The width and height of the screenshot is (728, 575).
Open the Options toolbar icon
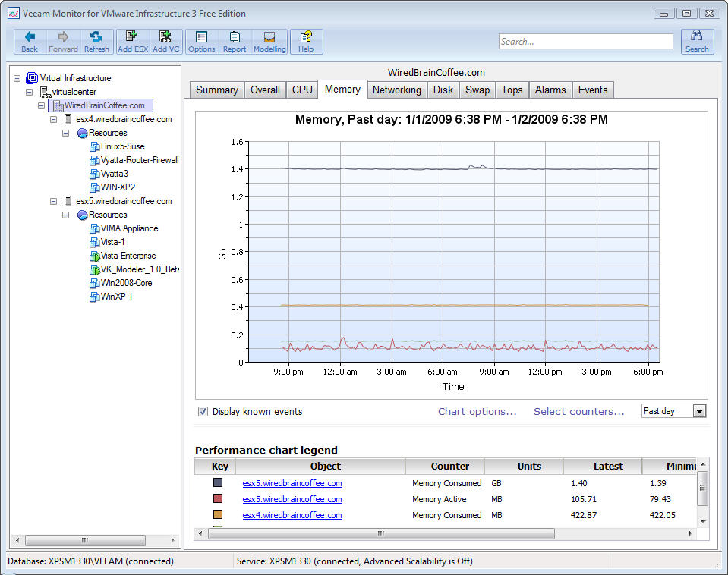pos(201,41)
